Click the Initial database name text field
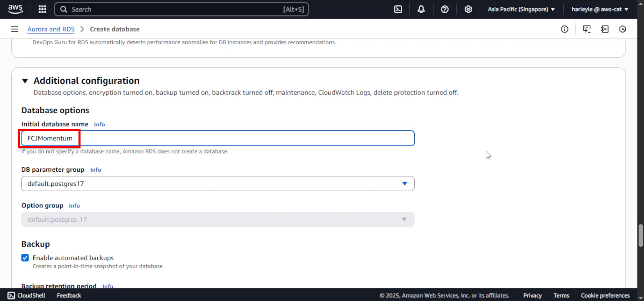644x301 pixels. pos(218,138)
